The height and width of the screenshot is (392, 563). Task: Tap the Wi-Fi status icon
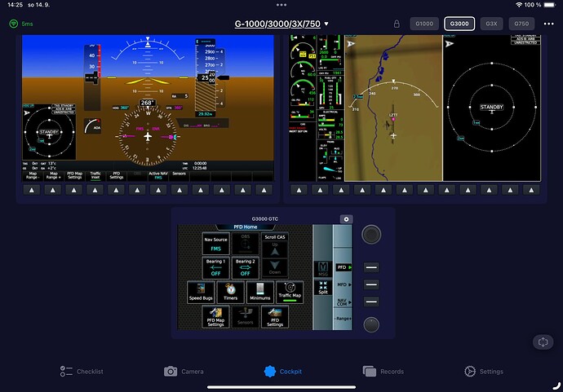tap(519, 5)
